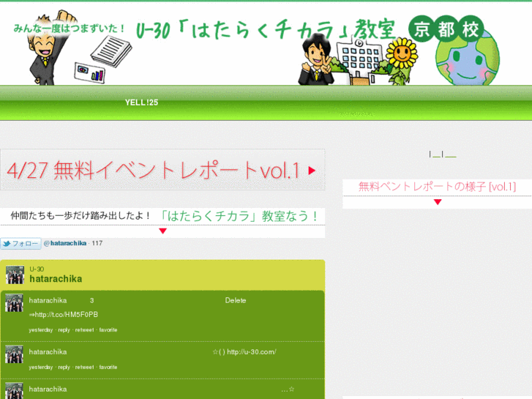The height and width of the screenshot is (399, 532).
Task: Click the YELL!25 navigation item
Action: point(141,102)
